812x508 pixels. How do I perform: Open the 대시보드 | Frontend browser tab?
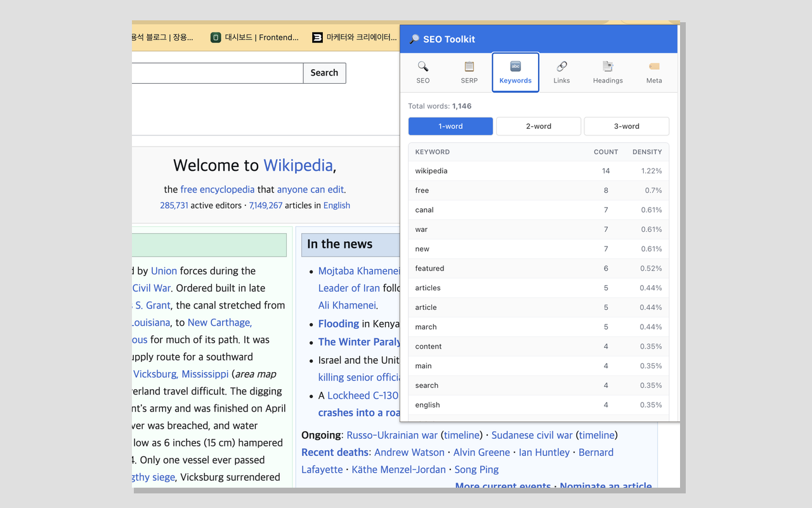click(x=254, y=37)
